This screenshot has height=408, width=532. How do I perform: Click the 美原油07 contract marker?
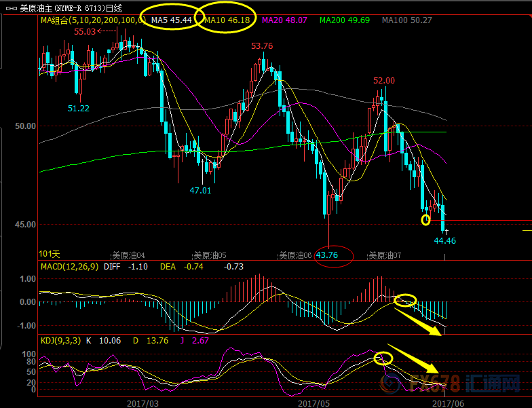point(385,256)
